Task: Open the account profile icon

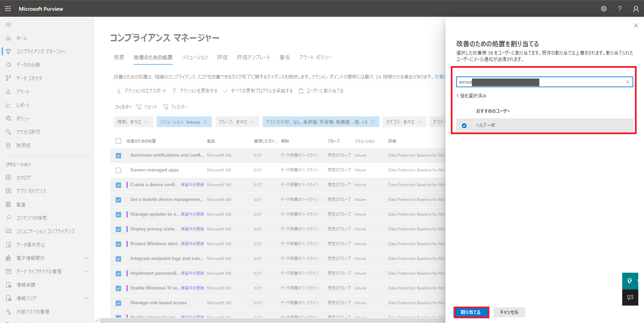Action: point(636,9)
